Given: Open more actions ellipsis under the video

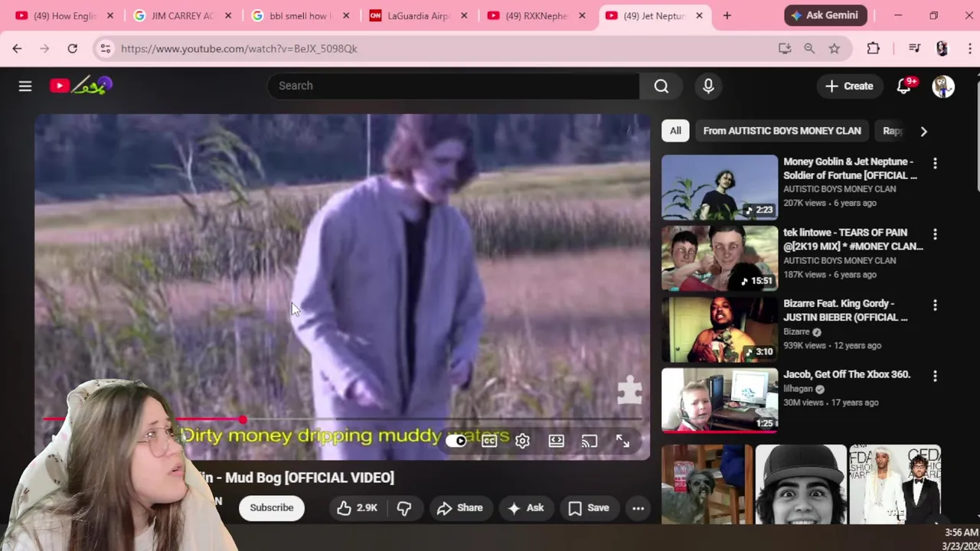Looking at the screenshot, I should [638, 508].
